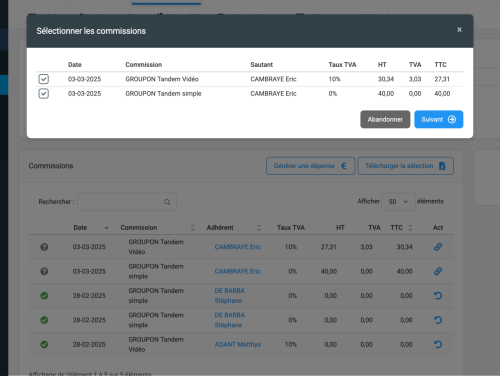The image size is (500, 376).
Task: Uncheck the GROUPON Tandem simple commission checkbox
Action: 44,94
